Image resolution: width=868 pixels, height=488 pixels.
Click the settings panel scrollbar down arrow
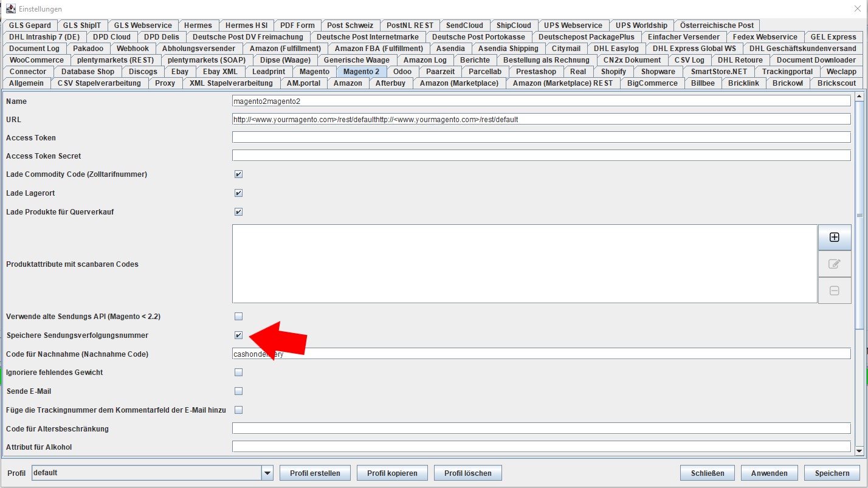[x=859, y=450]
